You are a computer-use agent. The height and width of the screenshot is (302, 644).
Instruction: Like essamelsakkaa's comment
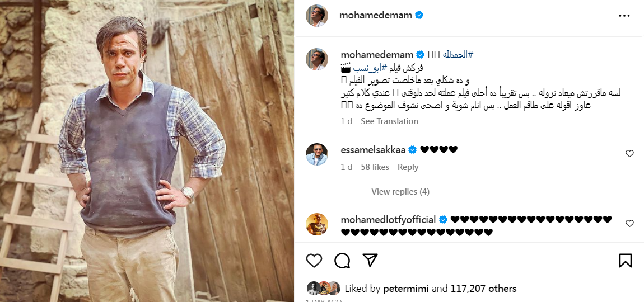pyautogui.click(x=629, y=153)
